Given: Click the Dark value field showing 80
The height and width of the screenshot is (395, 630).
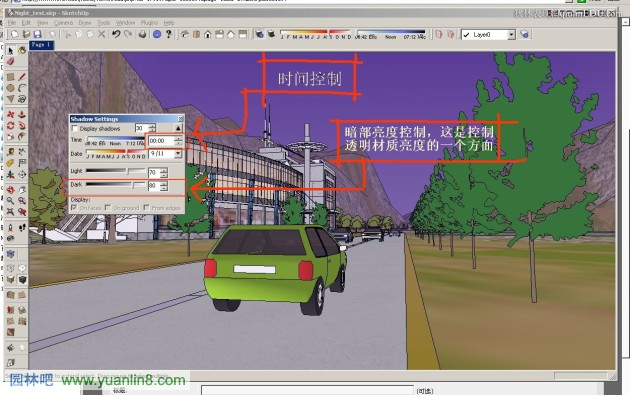Looking at the screenshot, I should click(154, 186).
